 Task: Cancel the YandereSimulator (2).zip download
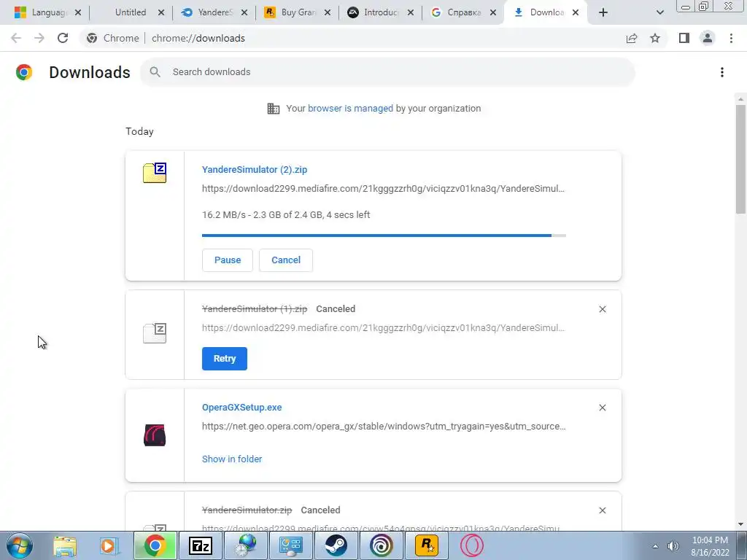[286, 260]
